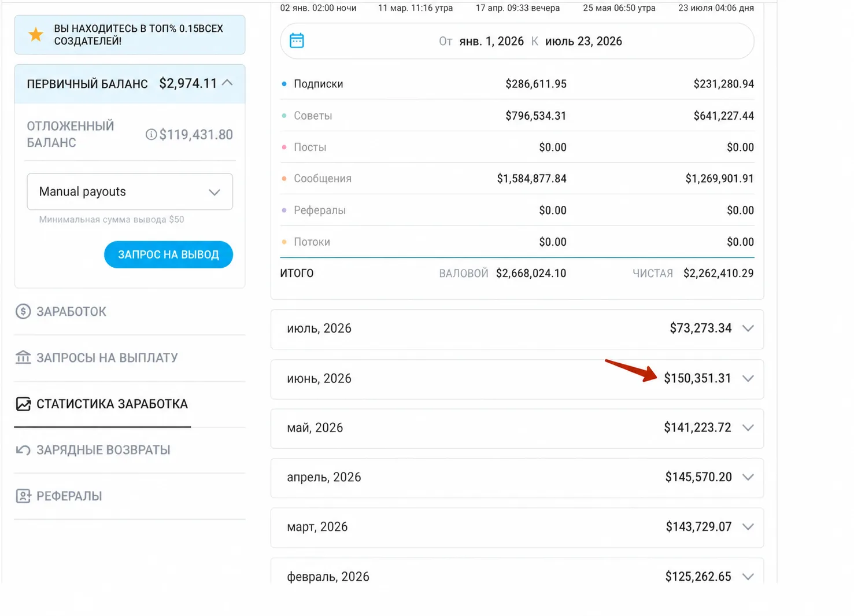Image resolution: width=854 pixels, height=616 pixels.
Task: Open the ЗАРАБОТОК menu section
Action: 71,312
